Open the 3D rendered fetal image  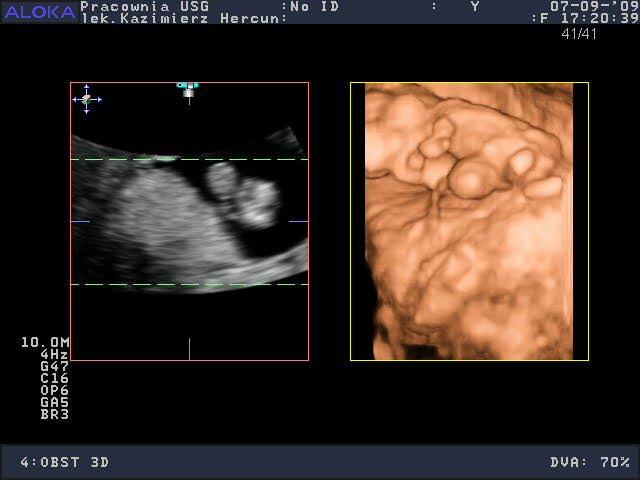[x=469, y=221]
